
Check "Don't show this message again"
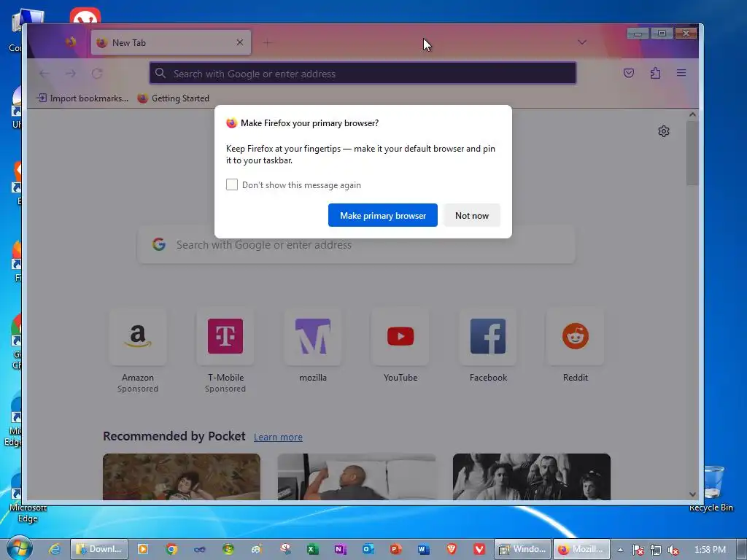232,184
